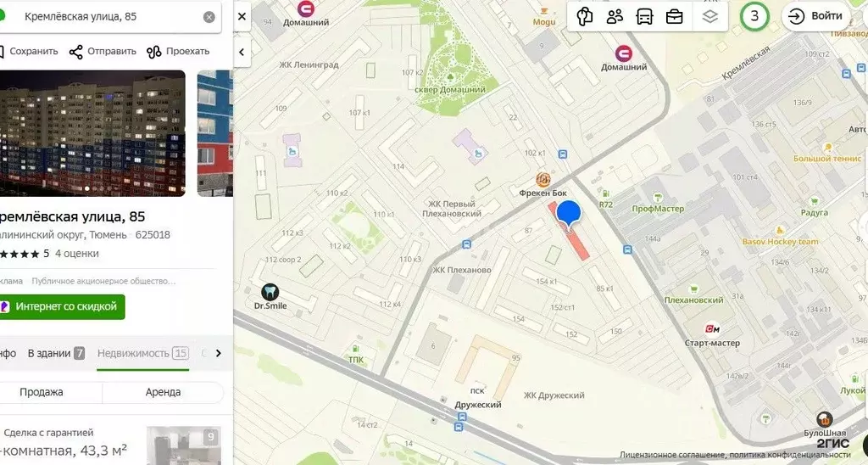Open the apartment listing photo thumbnail
The width and height of the screenshot is (868, 465).
pyautogui.click(x=184, y=445)
